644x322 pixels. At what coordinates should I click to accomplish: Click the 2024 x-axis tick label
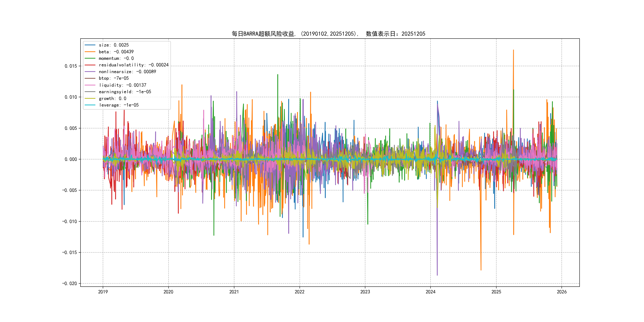click(431, 292)
